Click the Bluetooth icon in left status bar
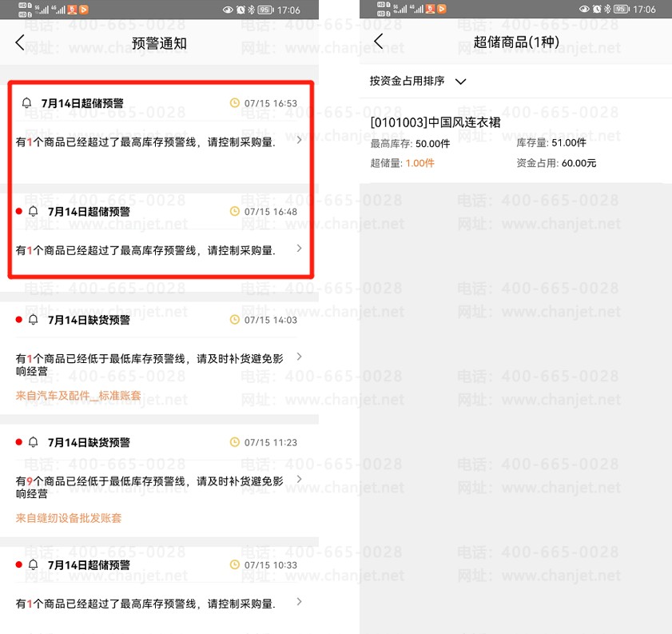 252,10
